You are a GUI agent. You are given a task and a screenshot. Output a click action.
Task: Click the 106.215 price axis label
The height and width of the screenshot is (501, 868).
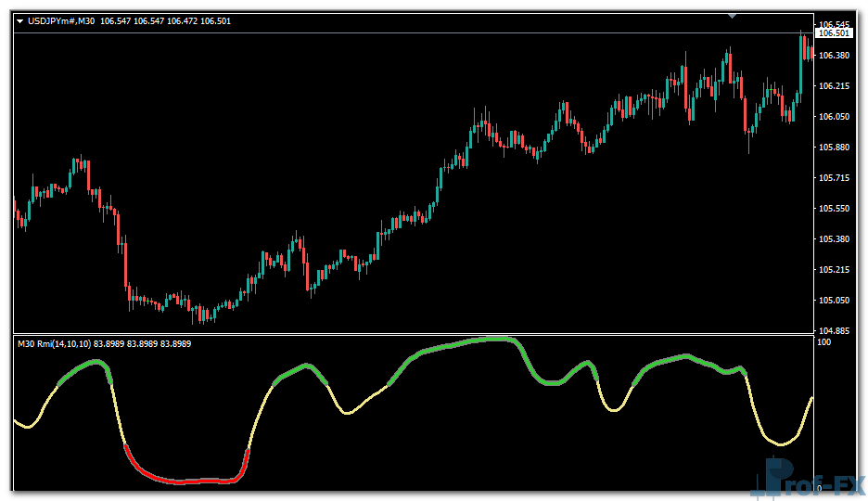835,86
